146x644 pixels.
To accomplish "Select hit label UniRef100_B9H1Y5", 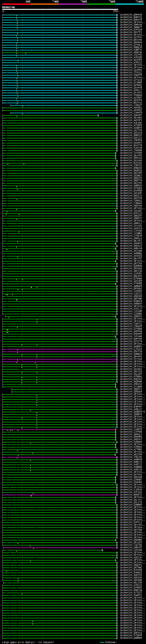I will click(131, 20).
